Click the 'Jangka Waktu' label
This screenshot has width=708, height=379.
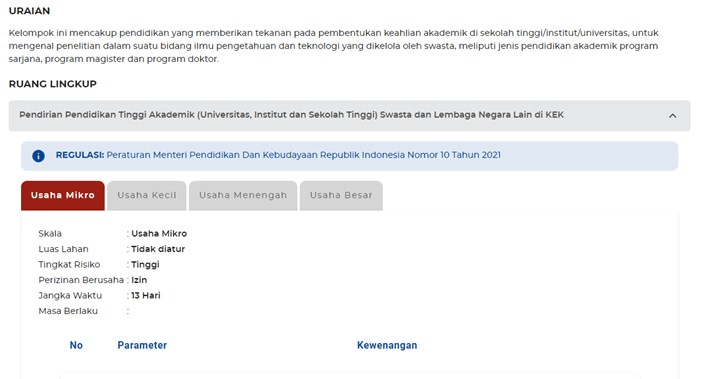tap(70, 295)
